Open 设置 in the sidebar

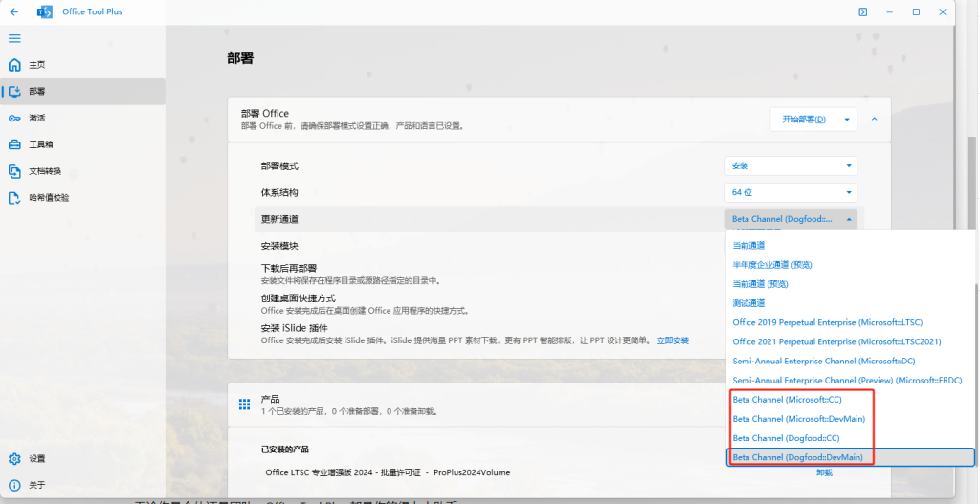[82, 458]
